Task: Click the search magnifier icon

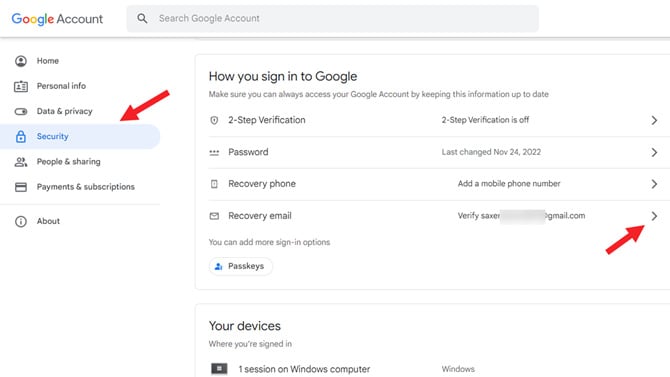Action: (142, 18)
